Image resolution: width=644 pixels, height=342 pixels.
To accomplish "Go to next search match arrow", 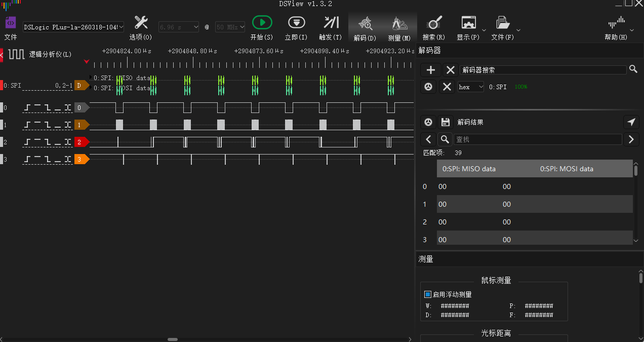I will coord(631,139).
